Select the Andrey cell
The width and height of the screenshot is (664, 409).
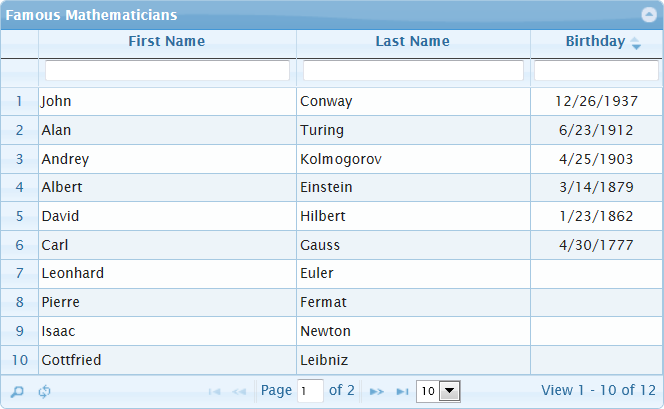click(x=167, y=159)
